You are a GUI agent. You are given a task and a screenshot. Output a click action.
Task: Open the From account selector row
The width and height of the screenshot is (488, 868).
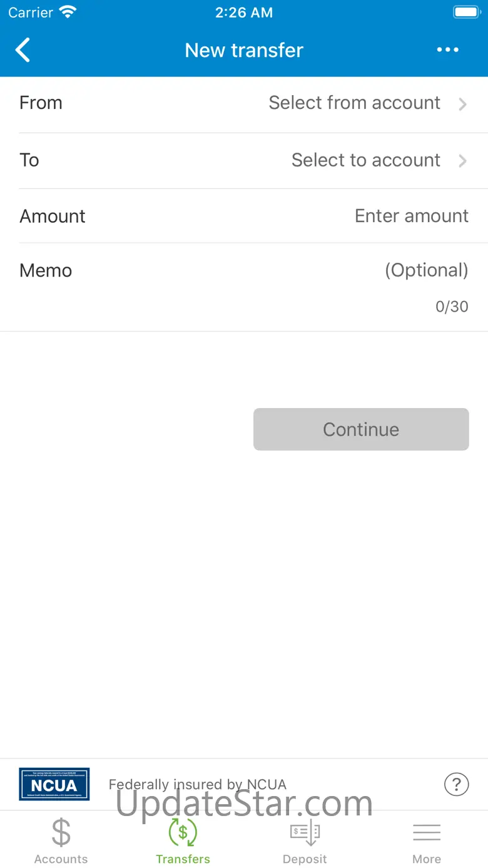(244, 103)
